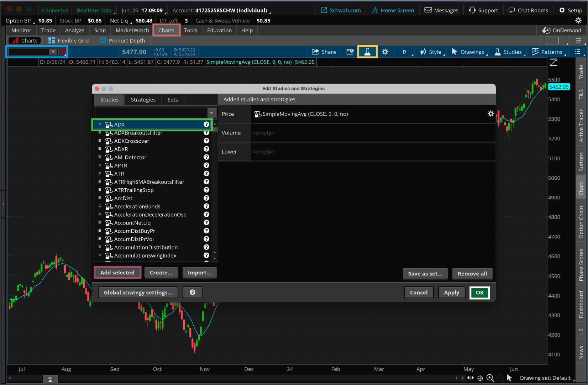Open chart settings gear in chart toolbar

(385, 52)
